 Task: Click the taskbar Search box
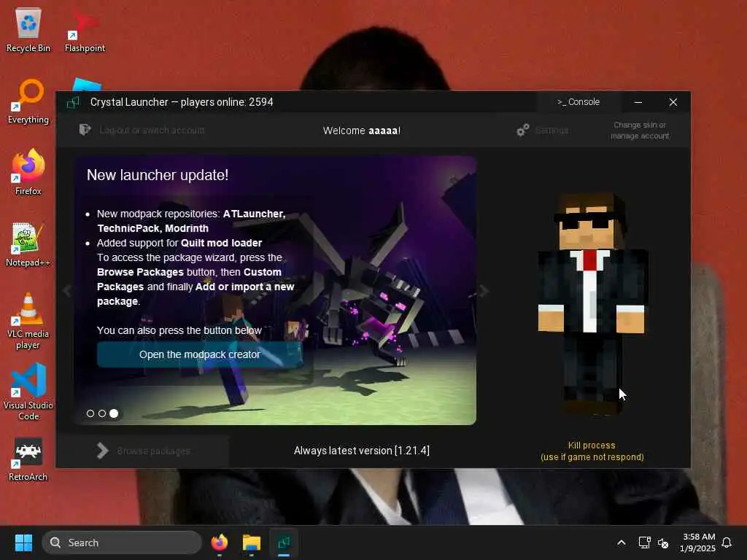pos(122,542)
